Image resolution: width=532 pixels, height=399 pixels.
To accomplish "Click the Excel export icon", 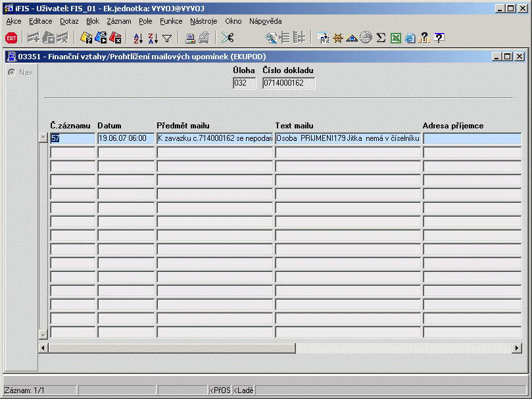I will (x=396, y=38).
